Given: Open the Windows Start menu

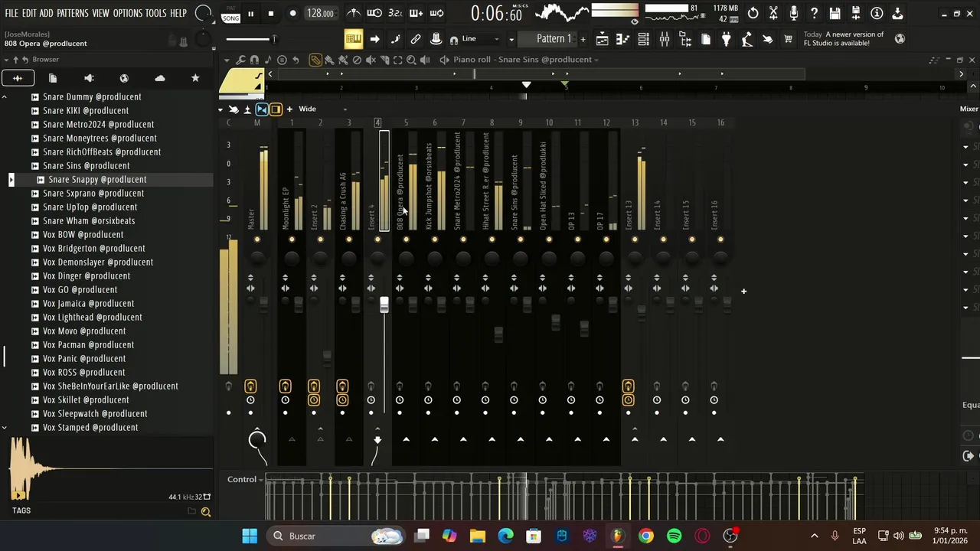Looking at the screenshot, I should [x=250, y=536].
